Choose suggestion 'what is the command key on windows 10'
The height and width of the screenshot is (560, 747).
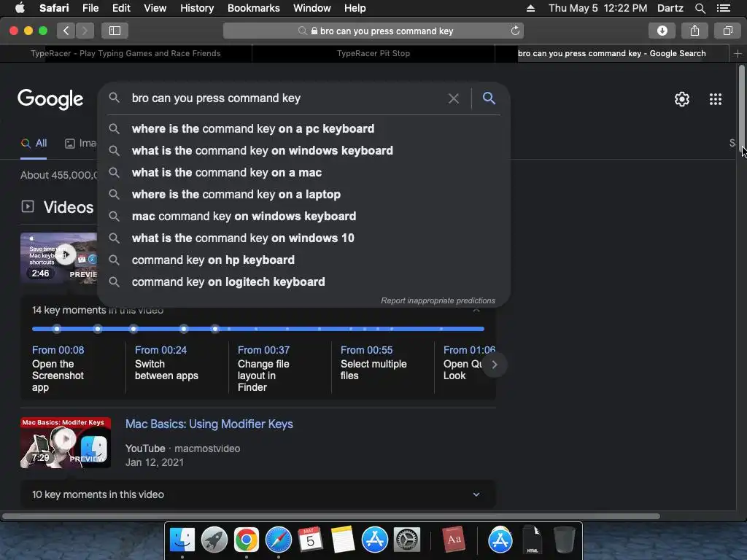click(x=303, y=238)
